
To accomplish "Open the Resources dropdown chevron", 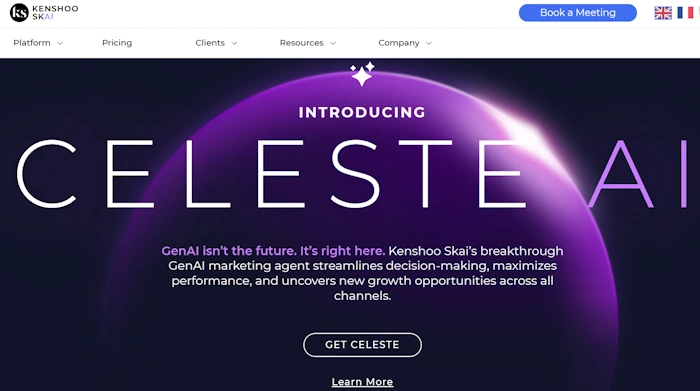I will tap(333, 43).
